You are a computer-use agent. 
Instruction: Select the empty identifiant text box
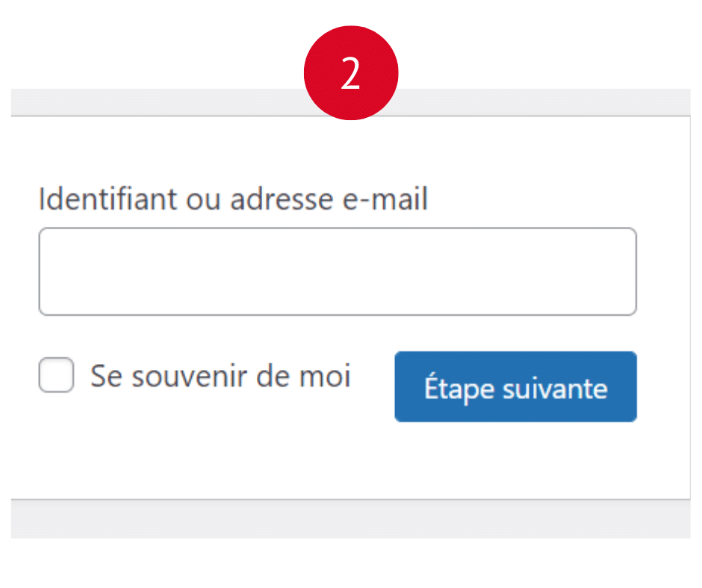coord(338,272)
